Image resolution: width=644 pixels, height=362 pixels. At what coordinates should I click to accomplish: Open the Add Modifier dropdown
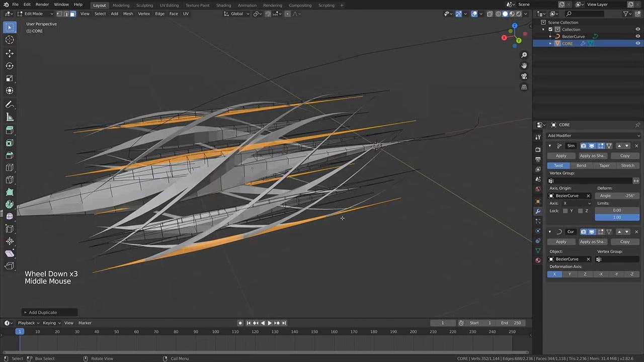click(x=593, y=136)
